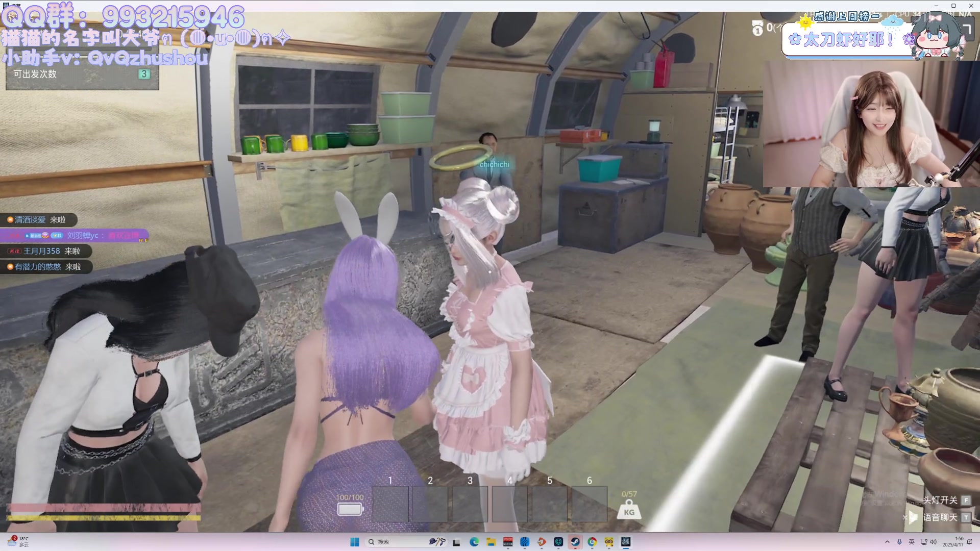This screenshot has height=551, width=980.
Task: Click the number 3 departure badge
Action: [144, 74]
